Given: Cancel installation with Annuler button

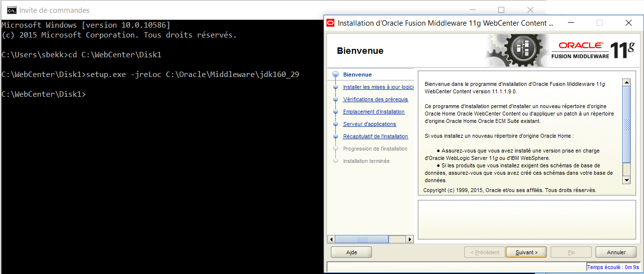Looking at the screenshot, I should coord(616,252).
